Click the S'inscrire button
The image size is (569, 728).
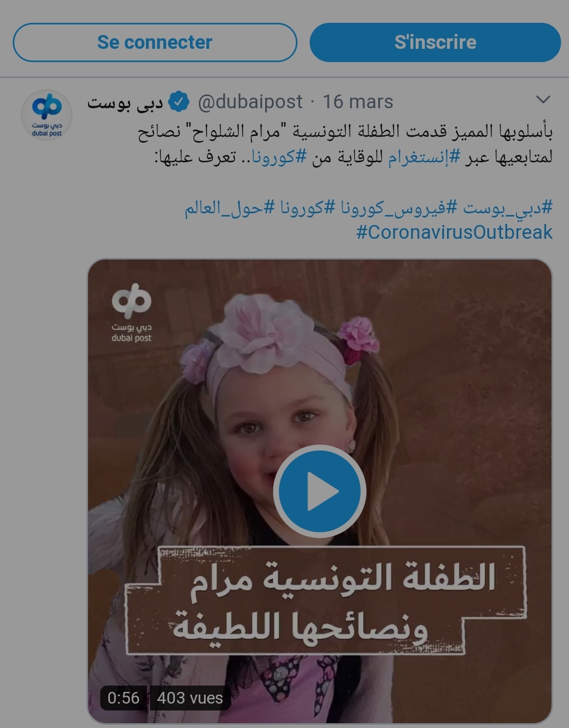(x=435, y=42)
